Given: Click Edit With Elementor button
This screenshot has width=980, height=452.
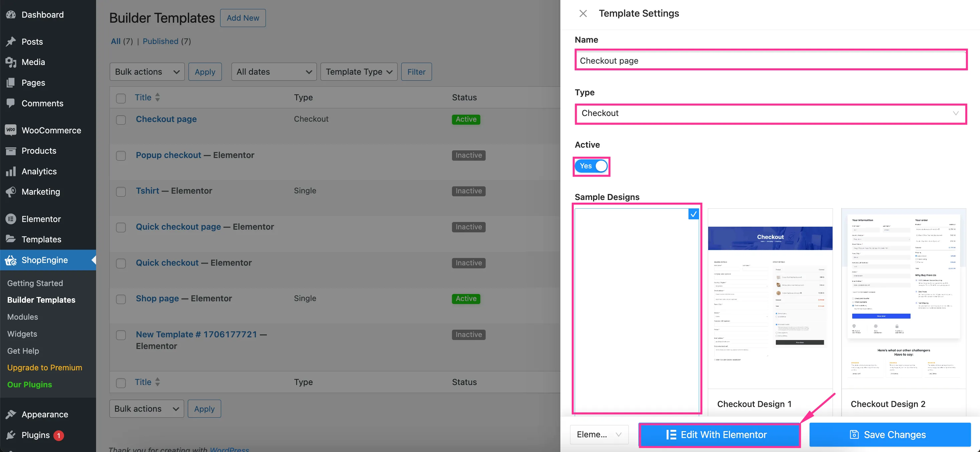Looking at the screenshot, I should pos(719,435).
